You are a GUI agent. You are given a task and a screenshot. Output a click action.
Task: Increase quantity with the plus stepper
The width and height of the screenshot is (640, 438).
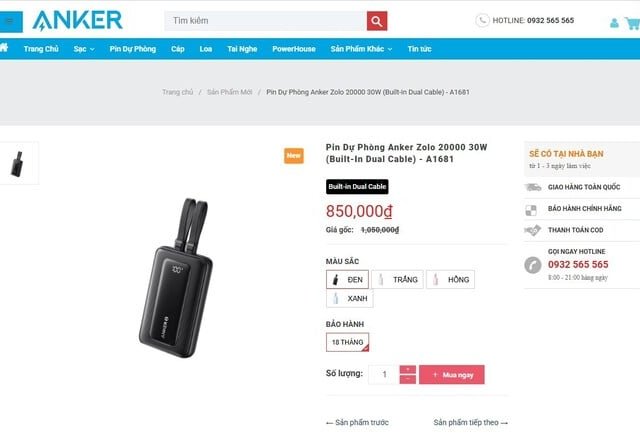pos(408,369)
